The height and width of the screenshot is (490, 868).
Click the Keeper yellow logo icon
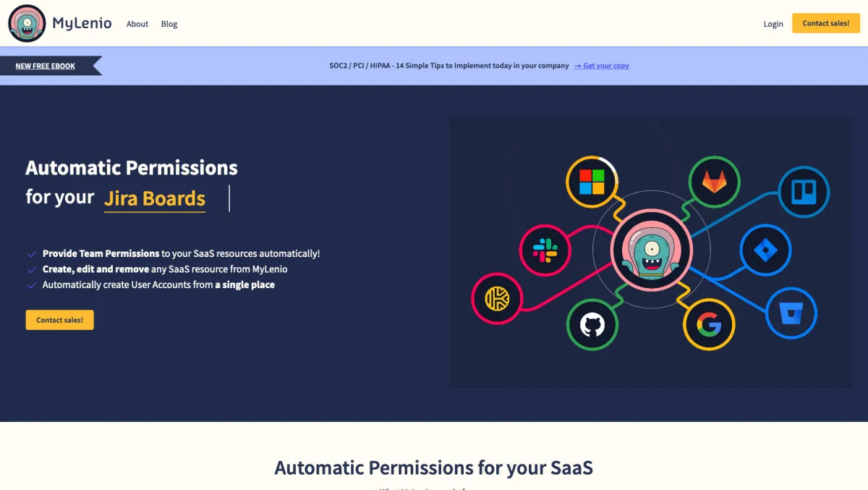[497, 298]
